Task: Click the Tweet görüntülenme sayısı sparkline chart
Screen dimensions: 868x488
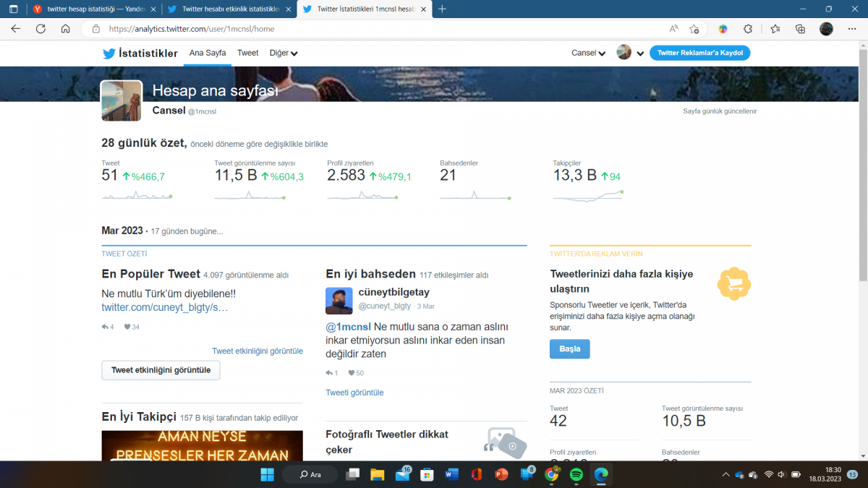Action: tap(250, 195)
